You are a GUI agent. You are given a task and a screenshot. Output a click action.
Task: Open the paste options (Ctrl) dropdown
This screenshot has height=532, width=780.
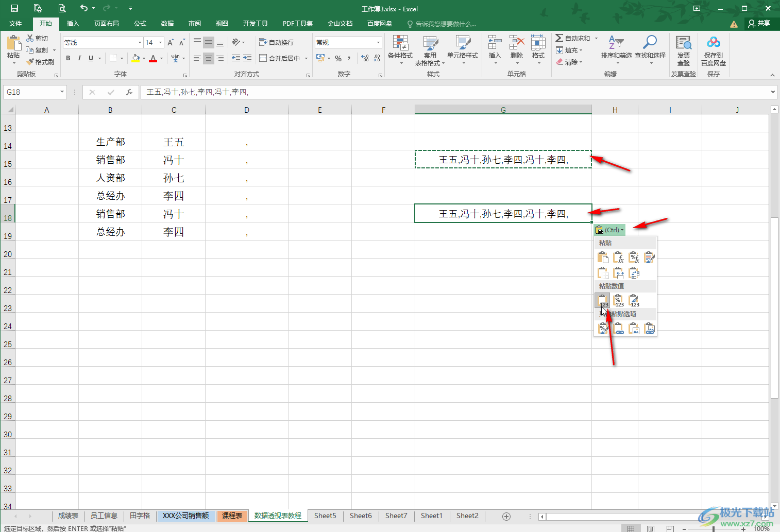(609, 230)
